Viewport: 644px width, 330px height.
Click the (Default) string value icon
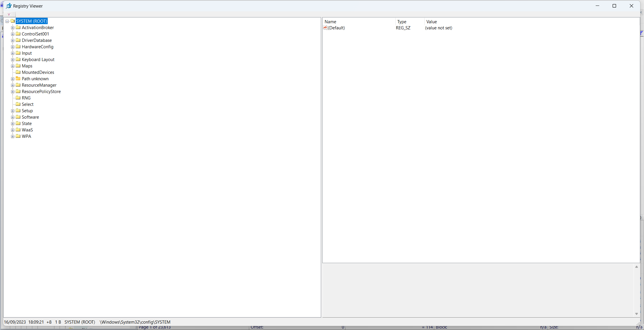coord(325,28)
